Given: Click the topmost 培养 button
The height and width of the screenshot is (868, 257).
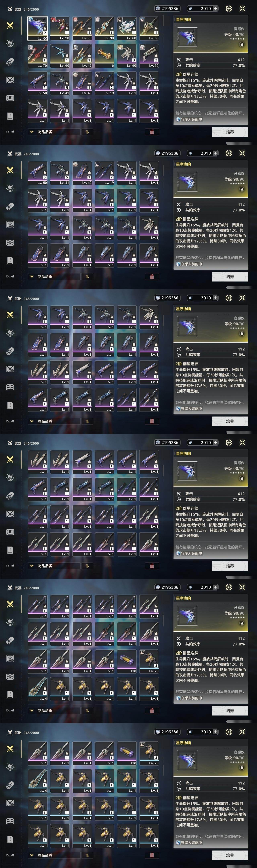Looking at the screenshot, I should [x=230, y=132].
